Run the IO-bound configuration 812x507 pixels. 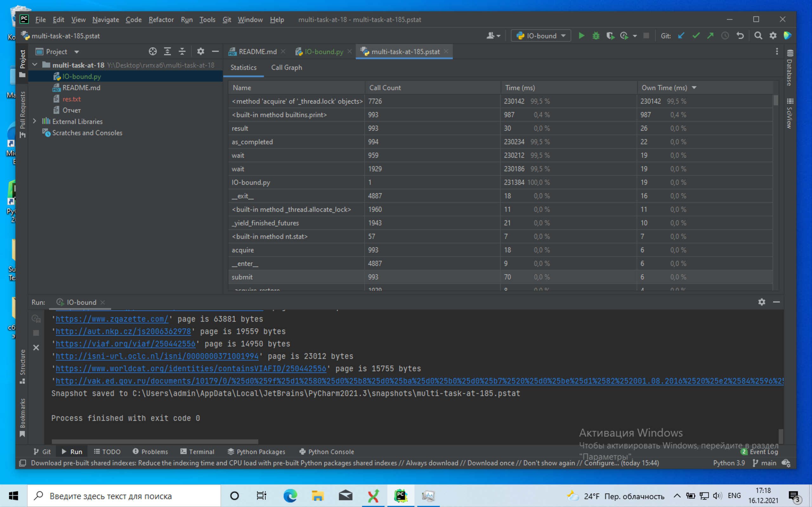(581, 35)
